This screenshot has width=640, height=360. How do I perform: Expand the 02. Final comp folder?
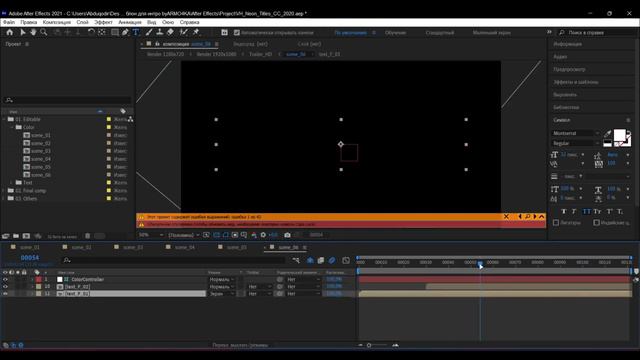coord(4,191)
